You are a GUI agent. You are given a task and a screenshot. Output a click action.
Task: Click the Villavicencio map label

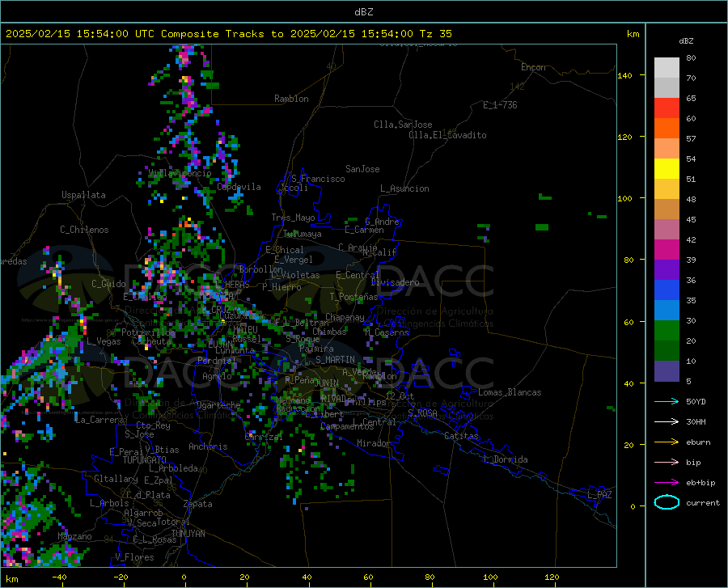pos(180,173)
